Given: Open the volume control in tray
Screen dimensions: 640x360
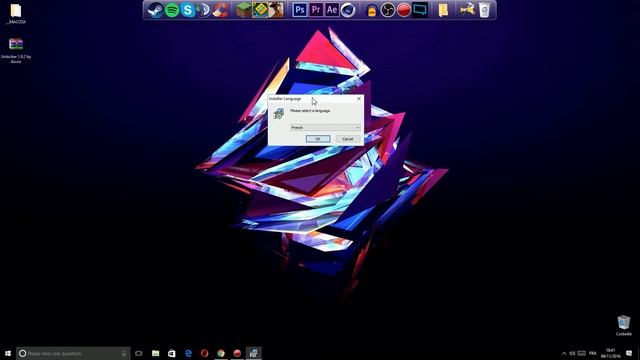Looking at the screenshot, I should (572, 353).
